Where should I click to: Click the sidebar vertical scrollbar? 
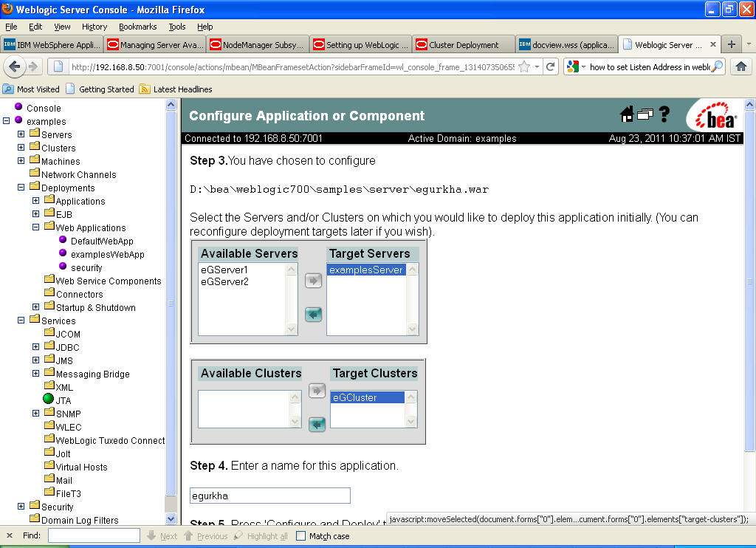[x=171, y=304]
